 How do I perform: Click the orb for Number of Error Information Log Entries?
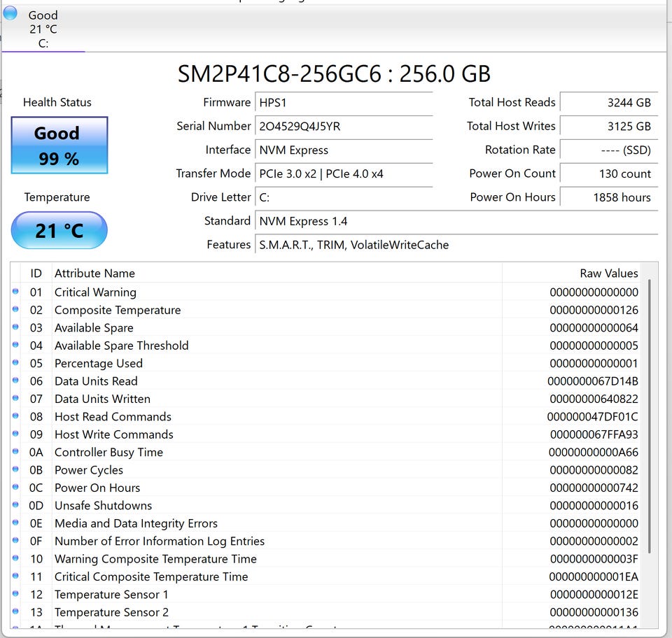point(15,540)
